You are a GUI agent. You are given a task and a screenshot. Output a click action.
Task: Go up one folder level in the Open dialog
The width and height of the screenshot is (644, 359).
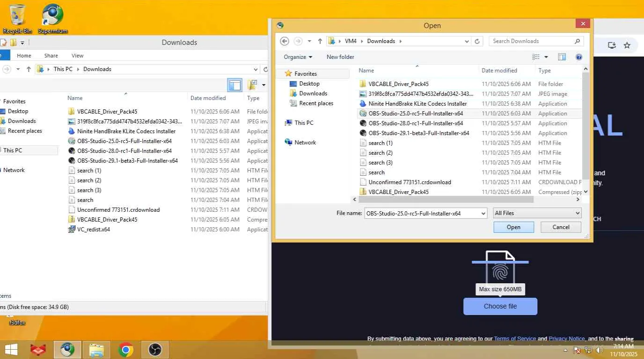click(x=320, y=41)
